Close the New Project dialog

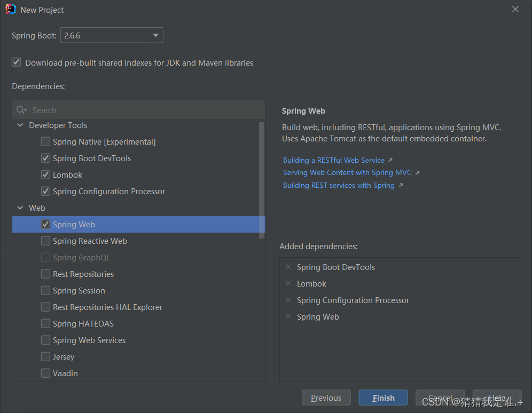pos(515,10)
